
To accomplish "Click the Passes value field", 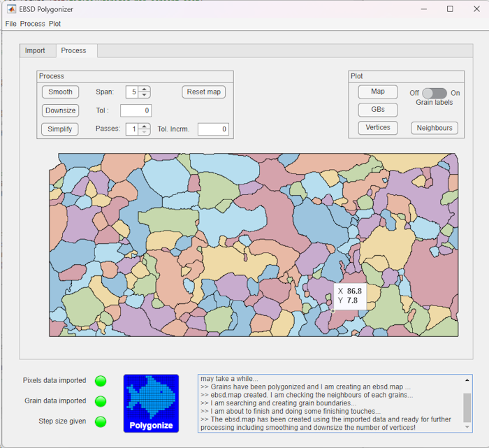I will click(x=132, y=129).
